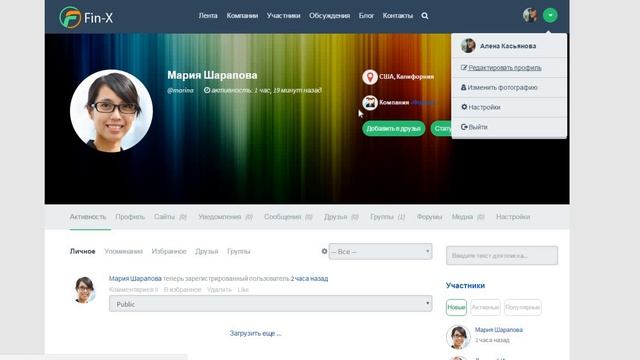Click Комментариев link under post
The height and width of the screenshot is (360, 640).
click(x=133, y=289)
